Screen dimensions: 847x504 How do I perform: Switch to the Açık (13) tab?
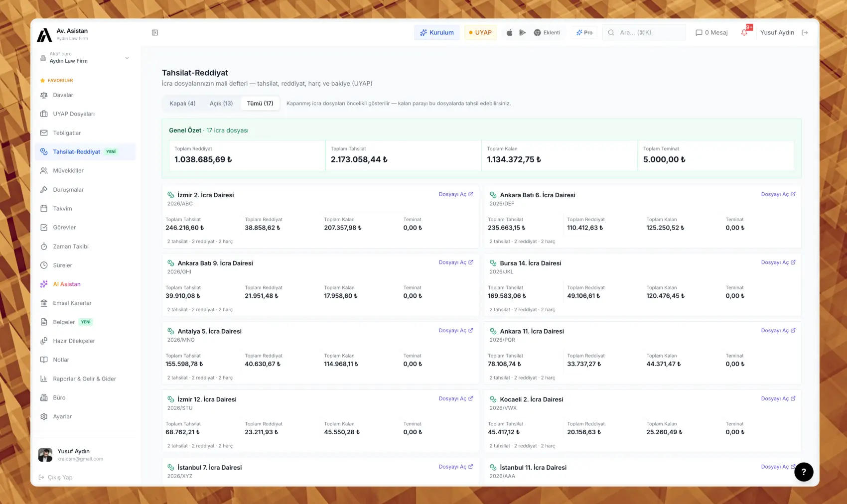[x=221, y=104]
